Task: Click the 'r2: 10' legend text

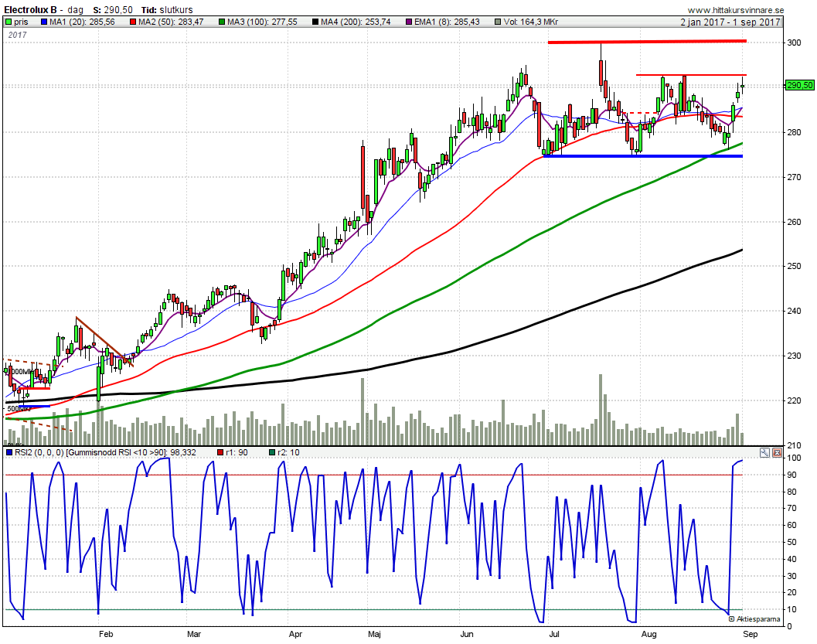Action: coord(288,452)
